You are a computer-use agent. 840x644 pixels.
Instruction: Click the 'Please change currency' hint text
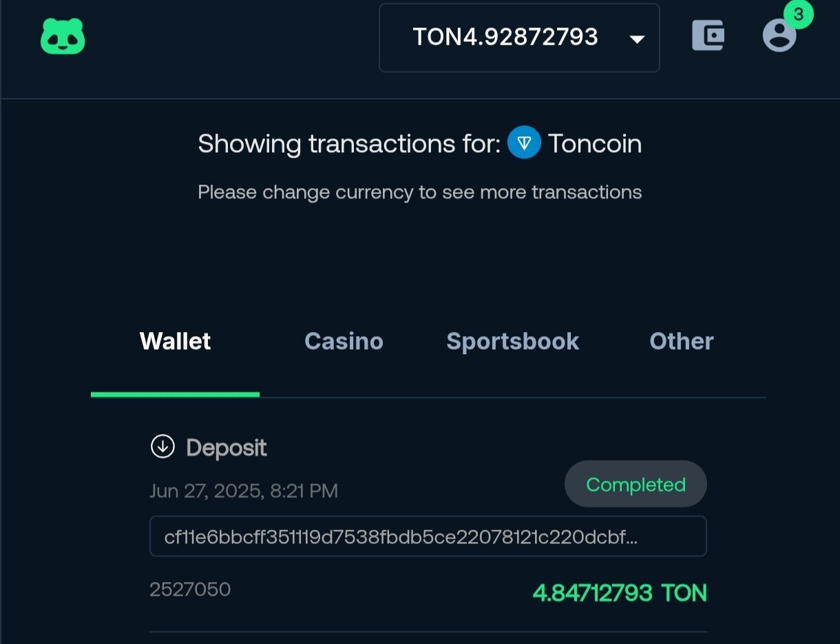click(x=420, y=192)
